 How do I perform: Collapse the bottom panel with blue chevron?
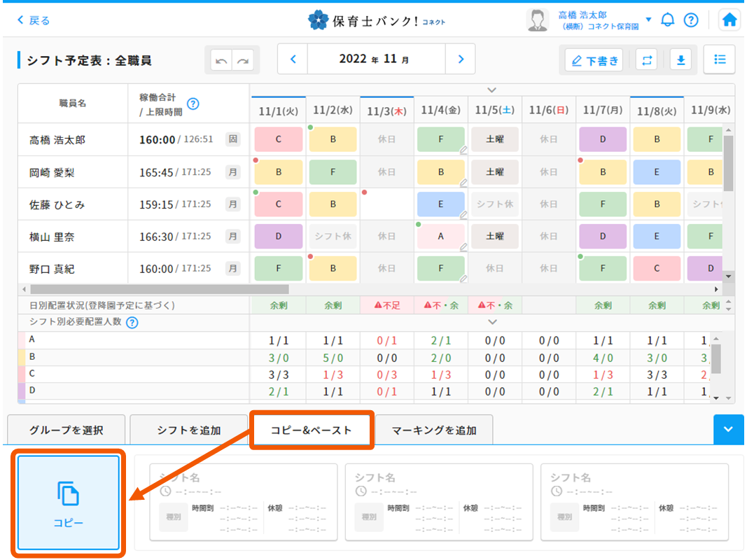pos(729,430)
